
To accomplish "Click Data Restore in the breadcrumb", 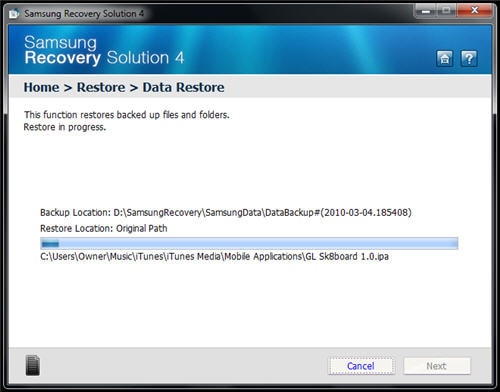I will pos(183,87).
